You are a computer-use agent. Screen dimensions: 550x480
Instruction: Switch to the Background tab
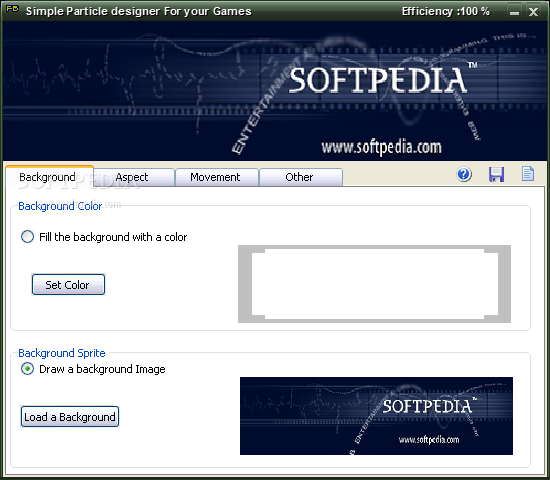pos(49,176)
